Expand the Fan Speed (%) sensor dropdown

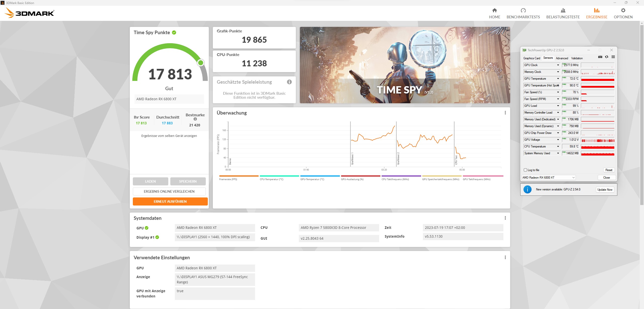tap(558, 92)
